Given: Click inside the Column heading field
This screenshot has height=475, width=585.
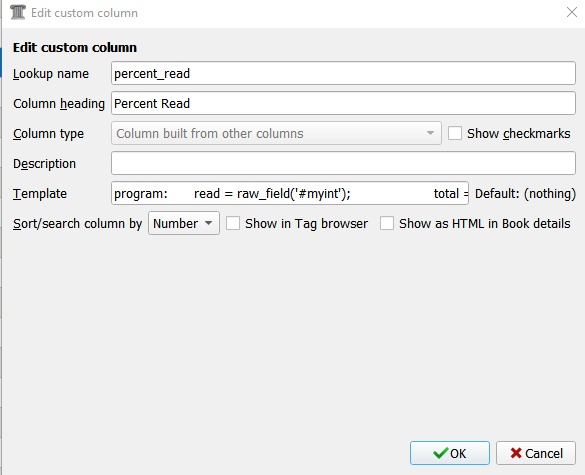Looking at the screenshot, I should click(x=343, y=103).
